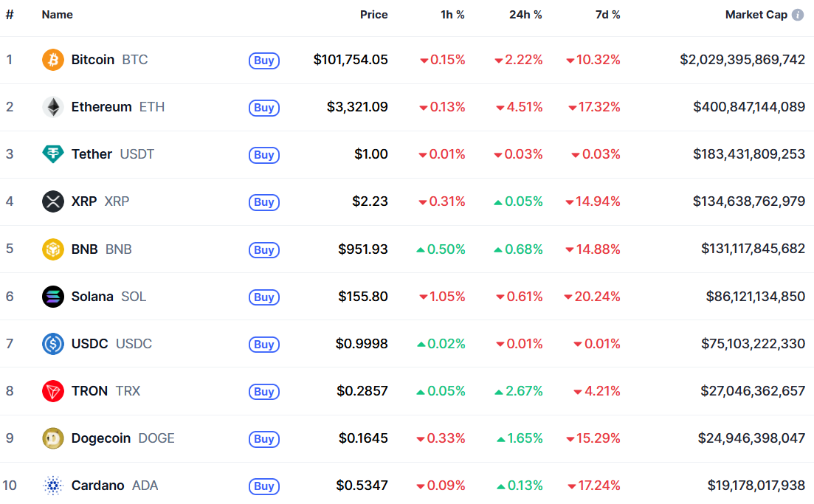Click the XRP logo icon

pos(53,201)
